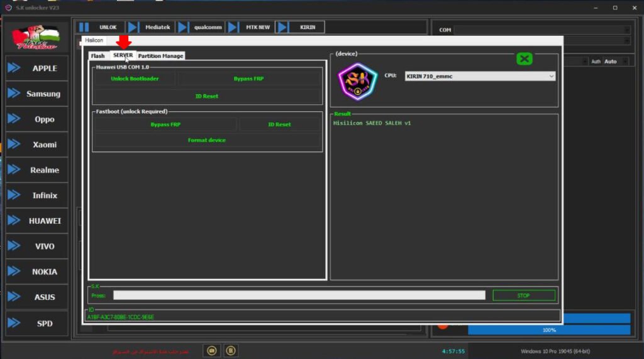This screenshot has width=644, height=359.
Task: Open the COM port dropdown
Action: [x=541, y=30]
